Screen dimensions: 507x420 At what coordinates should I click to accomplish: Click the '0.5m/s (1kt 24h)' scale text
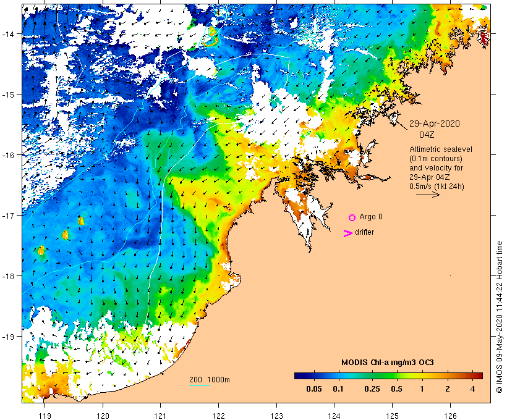pos(437,187)
